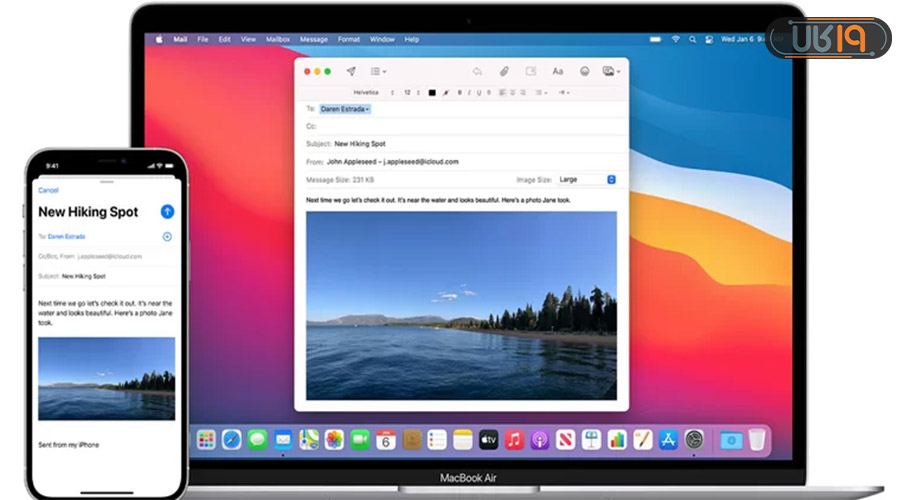Send the email with the paper plane icon
Screen dimensions: 900x500
351,72
